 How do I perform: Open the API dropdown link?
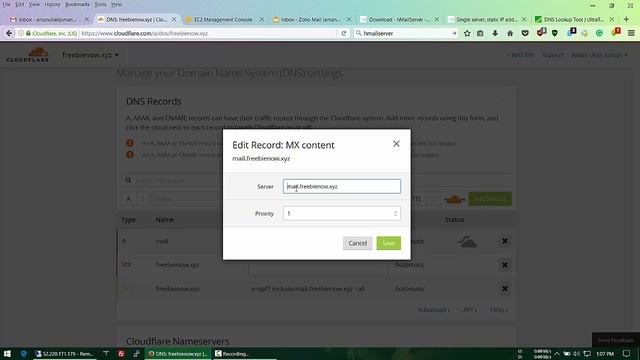[470, 310]
